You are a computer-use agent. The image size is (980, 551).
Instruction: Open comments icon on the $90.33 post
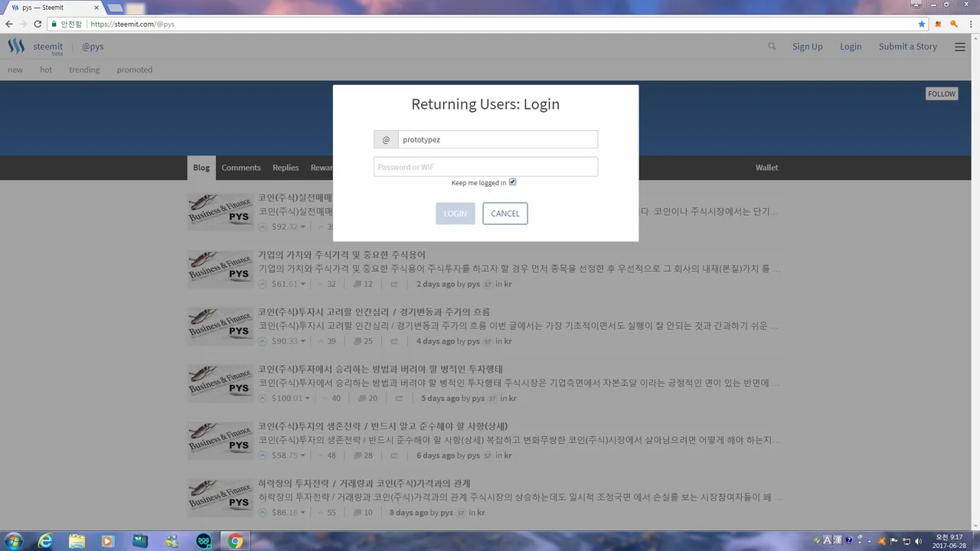coord(358,341)
